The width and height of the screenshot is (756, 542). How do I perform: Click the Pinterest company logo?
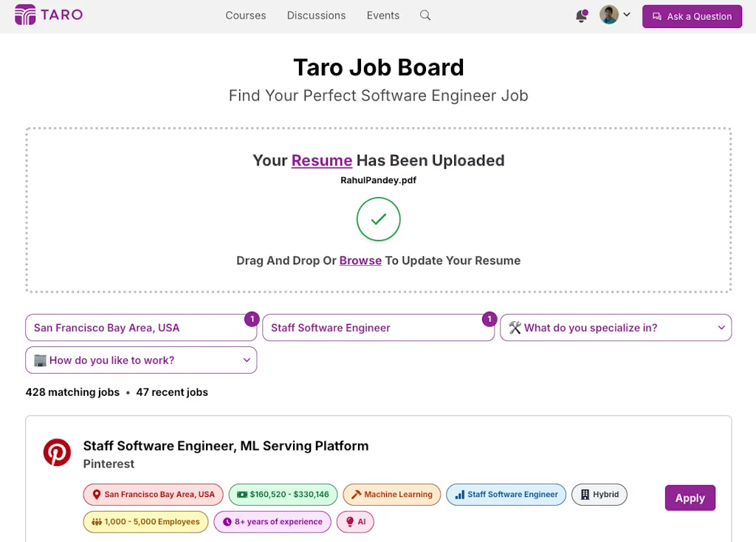[57, 452]
